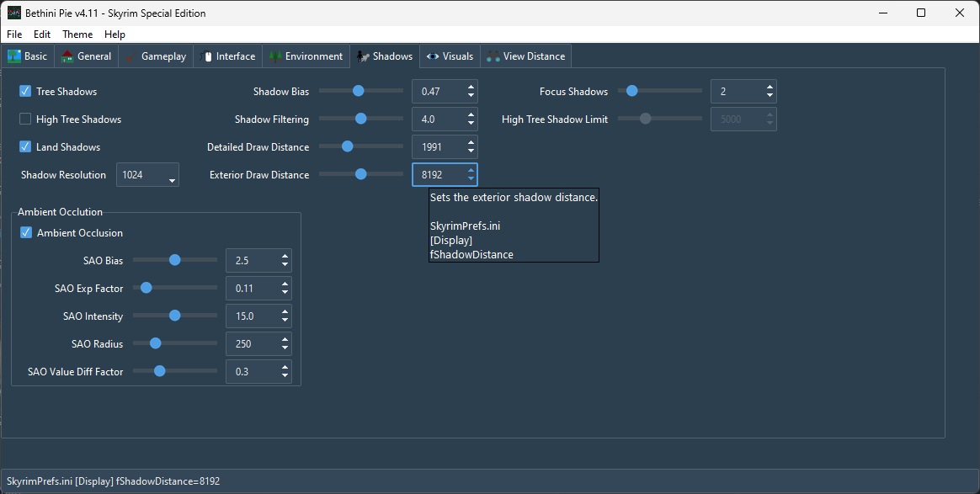
Task: Decrease SAO Radius with the down arrow
Action: 285,348
